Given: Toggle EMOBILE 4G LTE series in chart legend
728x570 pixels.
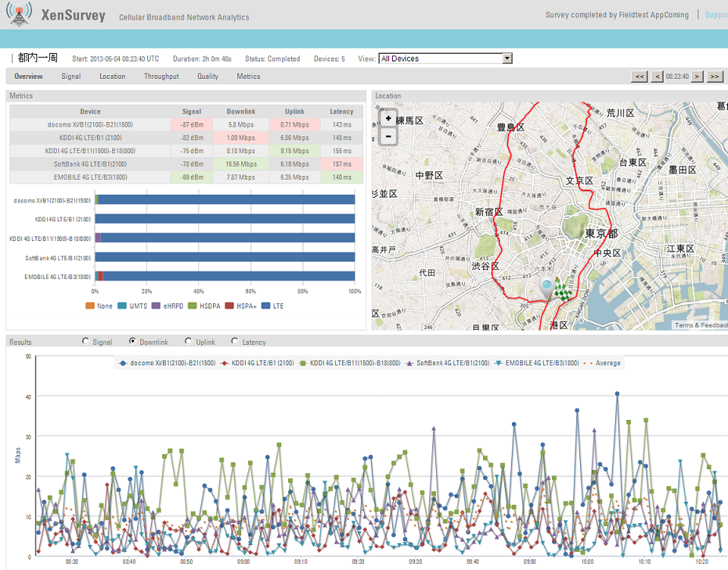Looking at the screenshot, I should pyautogui.click(x=537, y=363).
